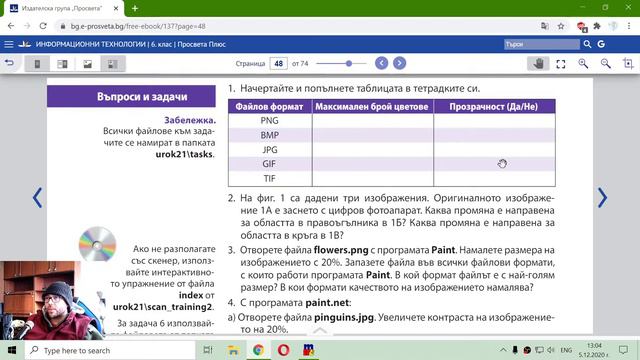Image resolution: width=640 pixels, height=360 pixels.
Task: Select two-page spread view mode
Action: coord(62,64)
